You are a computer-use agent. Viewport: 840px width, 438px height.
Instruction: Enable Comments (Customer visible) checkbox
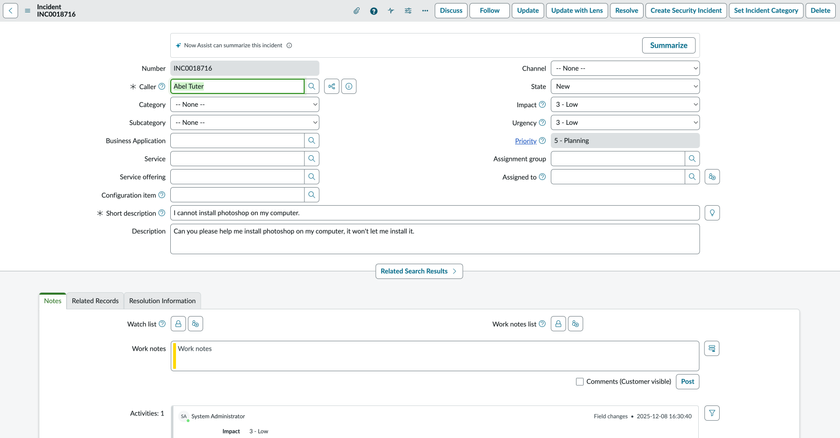click(x=580, y=382)
